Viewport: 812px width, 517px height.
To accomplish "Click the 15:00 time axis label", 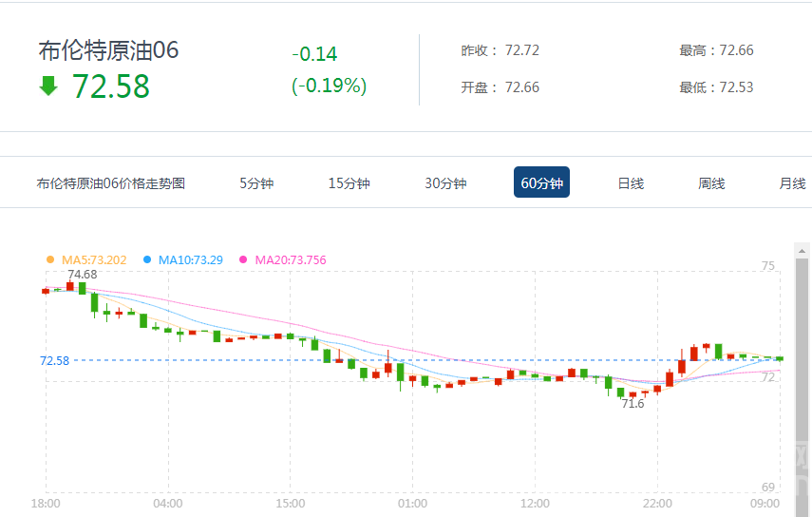I will pyautogui.click(x=290, y=504).
